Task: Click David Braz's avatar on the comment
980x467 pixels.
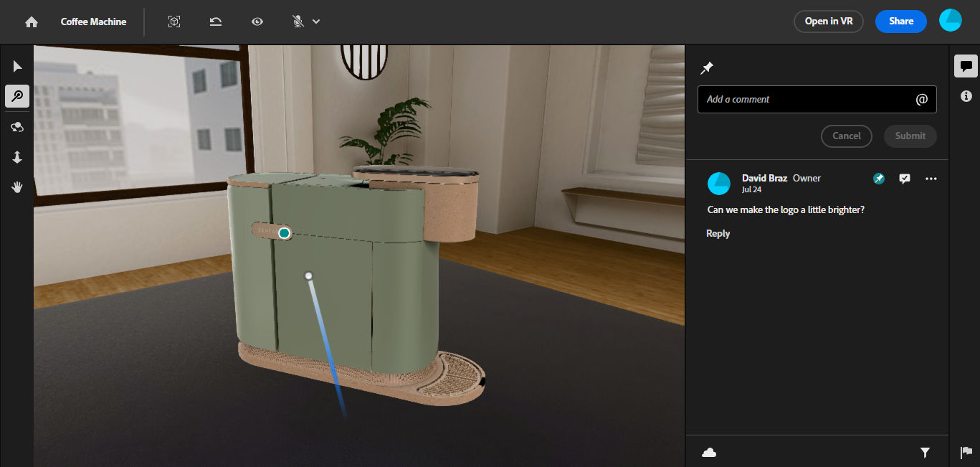Action: pyautogui.click(x=718, y=184)
